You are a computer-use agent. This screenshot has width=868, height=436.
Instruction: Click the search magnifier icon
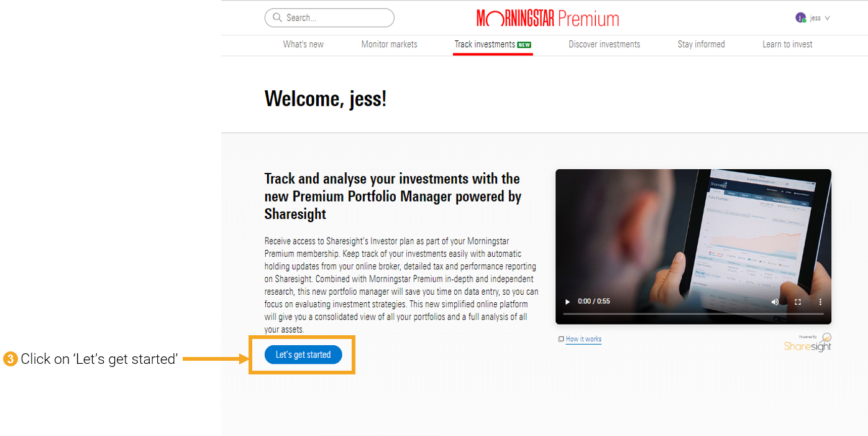[x=277, y=18]
